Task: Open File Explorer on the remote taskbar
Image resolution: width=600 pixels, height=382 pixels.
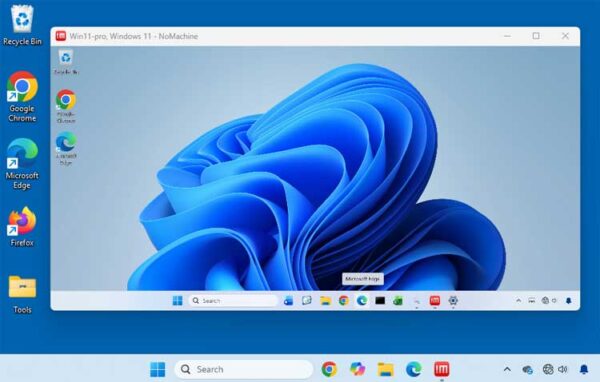Action: (325, 301)
